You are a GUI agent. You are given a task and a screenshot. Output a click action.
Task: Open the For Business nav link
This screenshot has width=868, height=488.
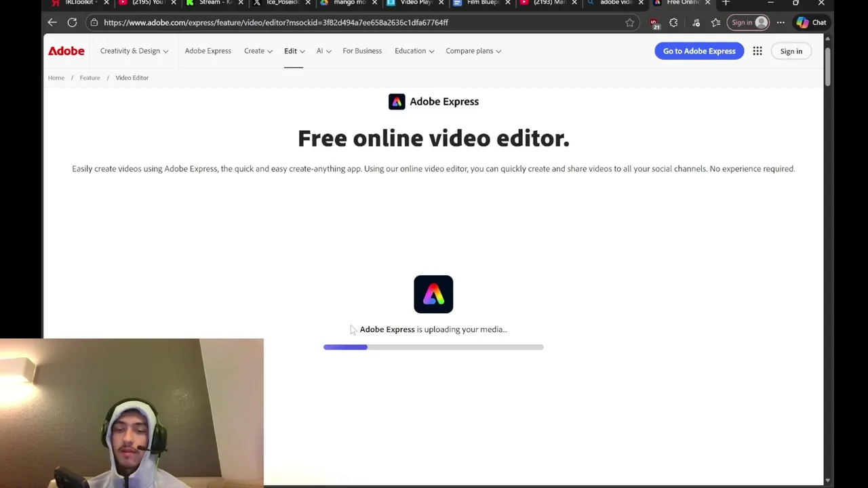(362, 51)
